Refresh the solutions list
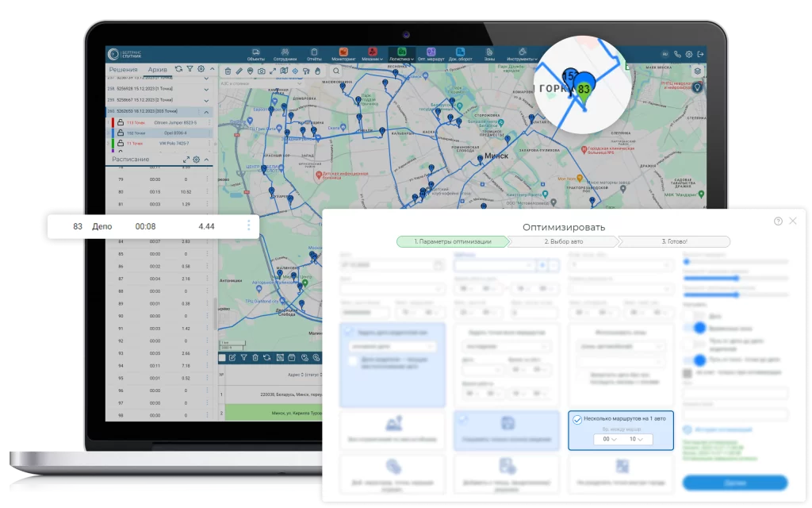 (x=178, y=69)
